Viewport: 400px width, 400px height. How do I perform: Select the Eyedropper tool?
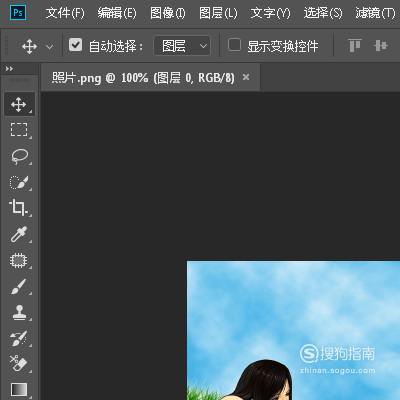(19, 234)
